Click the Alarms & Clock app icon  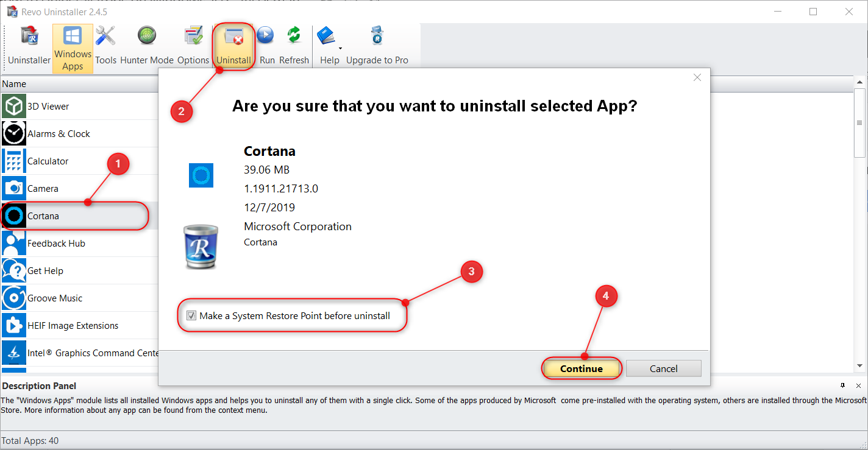[x=13, y=133]
